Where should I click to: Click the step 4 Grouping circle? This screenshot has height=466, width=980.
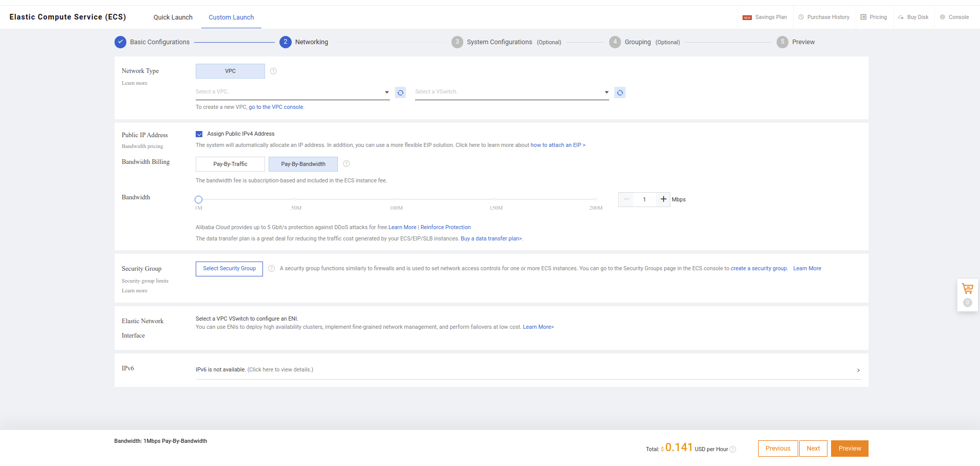coord(615,42)
